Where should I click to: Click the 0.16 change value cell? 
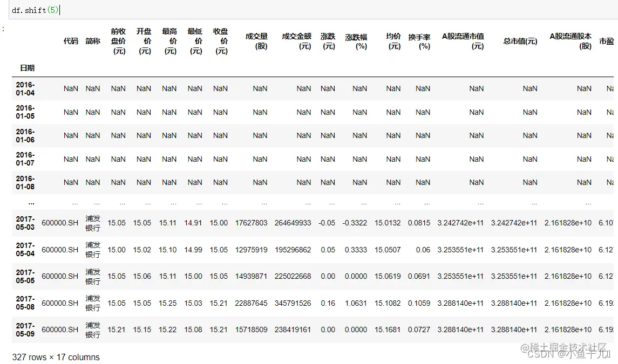point(328,303)
